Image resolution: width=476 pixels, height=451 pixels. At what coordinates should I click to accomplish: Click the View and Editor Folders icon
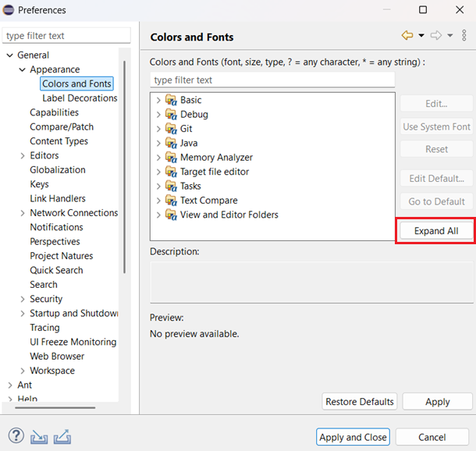pyautogui.click(x=171, y=215)
